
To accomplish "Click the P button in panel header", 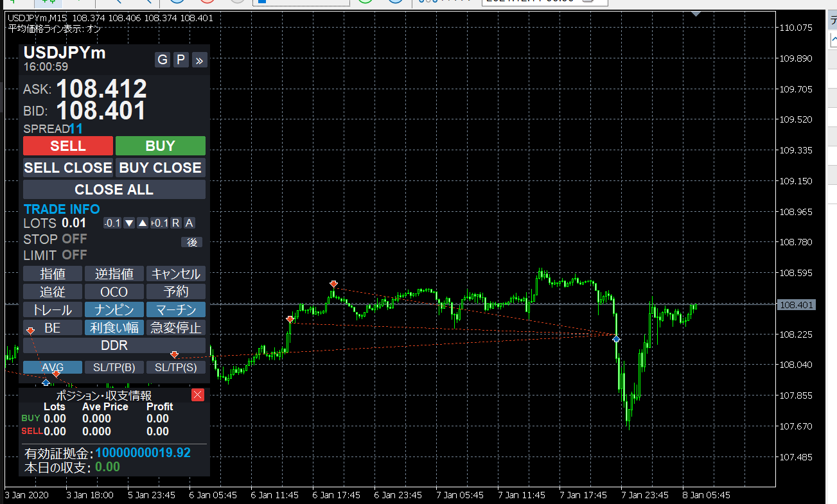I will pos(181,60).
